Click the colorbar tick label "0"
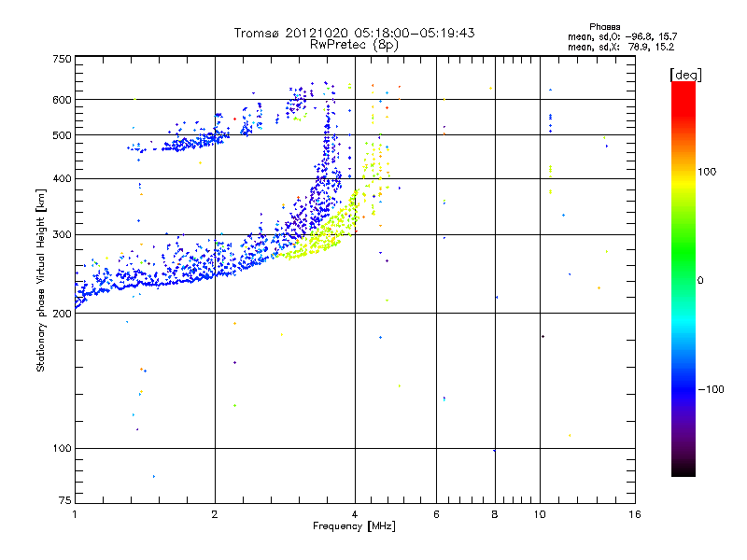747x560 pixels. [x=700, y=281]
